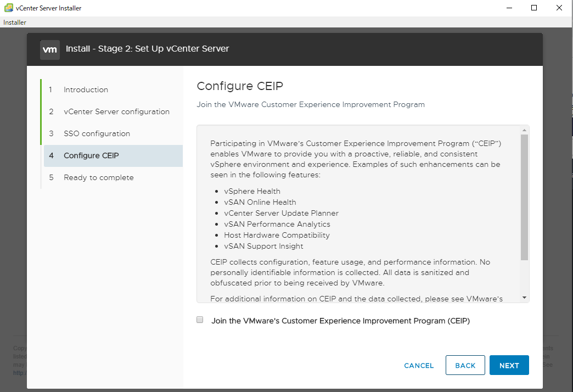Cancel the vCenter Server setup
This screenshot has width=573, height=392.
tap(419, 366)
